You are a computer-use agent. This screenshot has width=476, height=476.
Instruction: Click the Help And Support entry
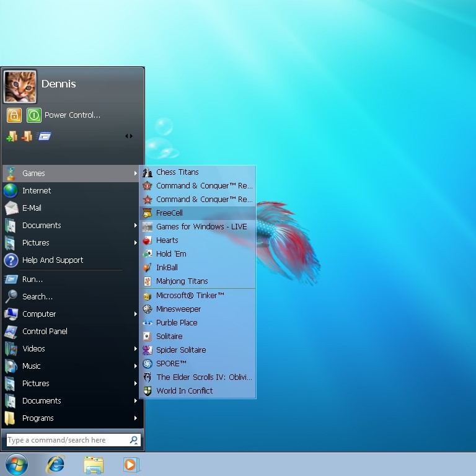(x=52, y=260)
